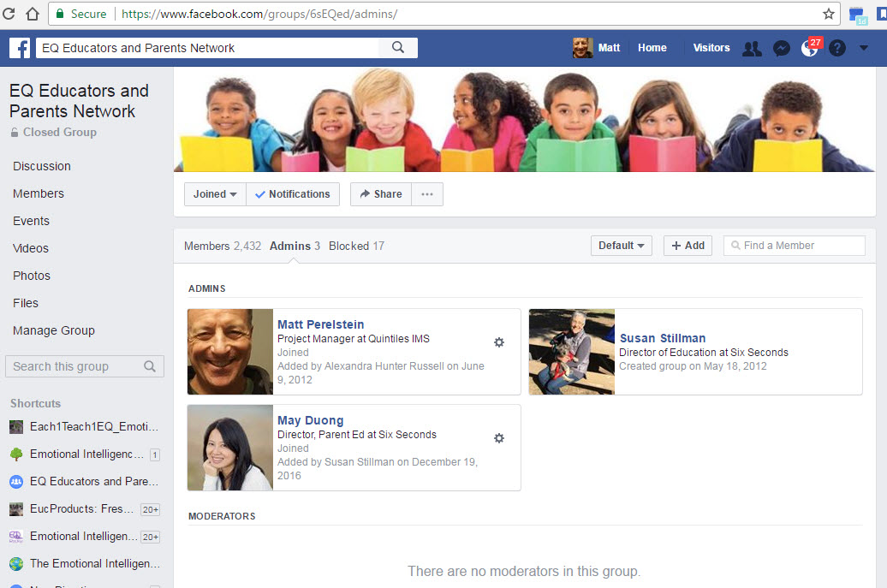Click the help question mark icon
887x588 pixels.
click(837, 49)
